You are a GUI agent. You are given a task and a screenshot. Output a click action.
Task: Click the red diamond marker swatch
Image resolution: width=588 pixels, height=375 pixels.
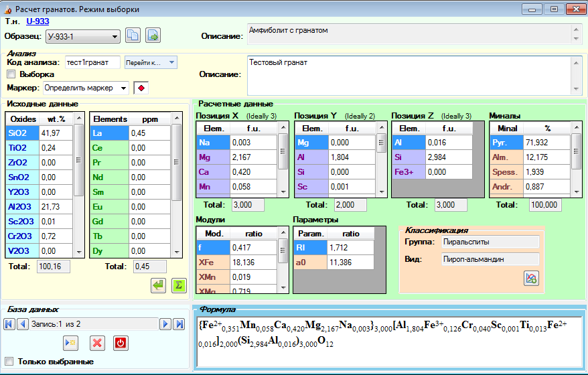pyautogui.click(x=141, y=88)
